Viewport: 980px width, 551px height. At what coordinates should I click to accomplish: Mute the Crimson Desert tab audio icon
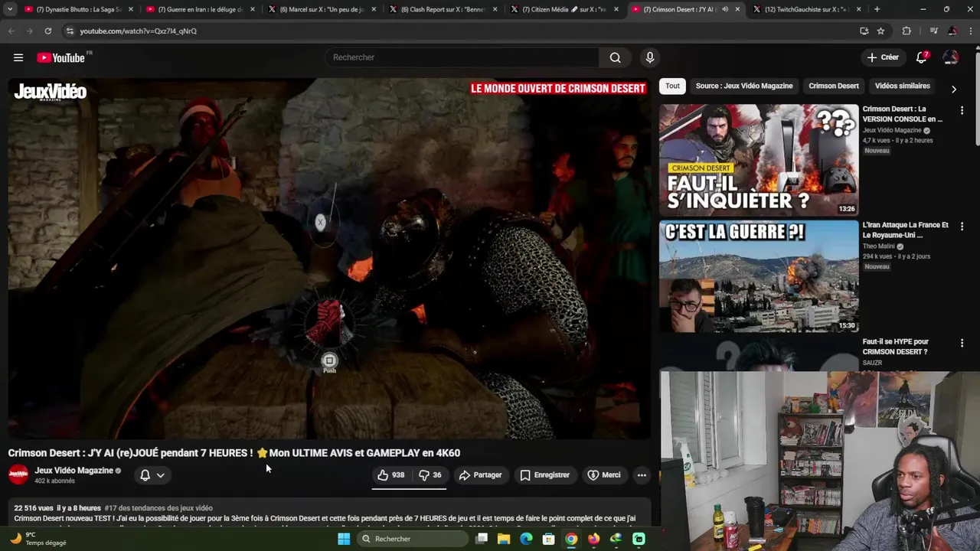pyautogui.click(x=725, y=9)
